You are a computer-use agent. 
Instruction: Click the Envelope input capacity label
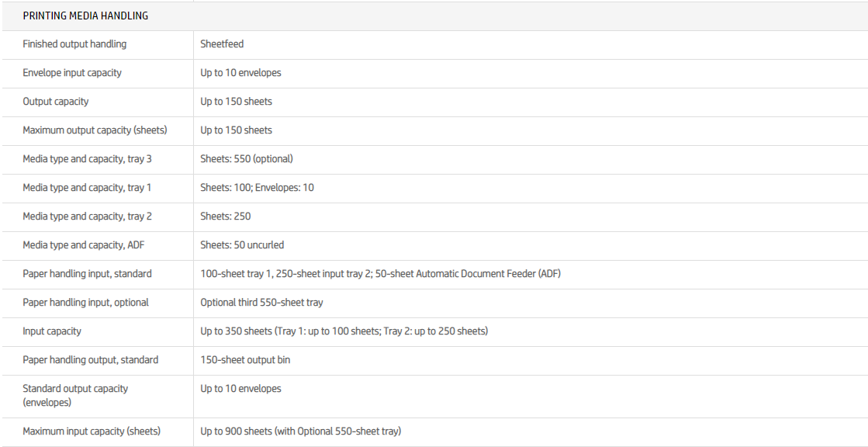(x=72, y=73)
